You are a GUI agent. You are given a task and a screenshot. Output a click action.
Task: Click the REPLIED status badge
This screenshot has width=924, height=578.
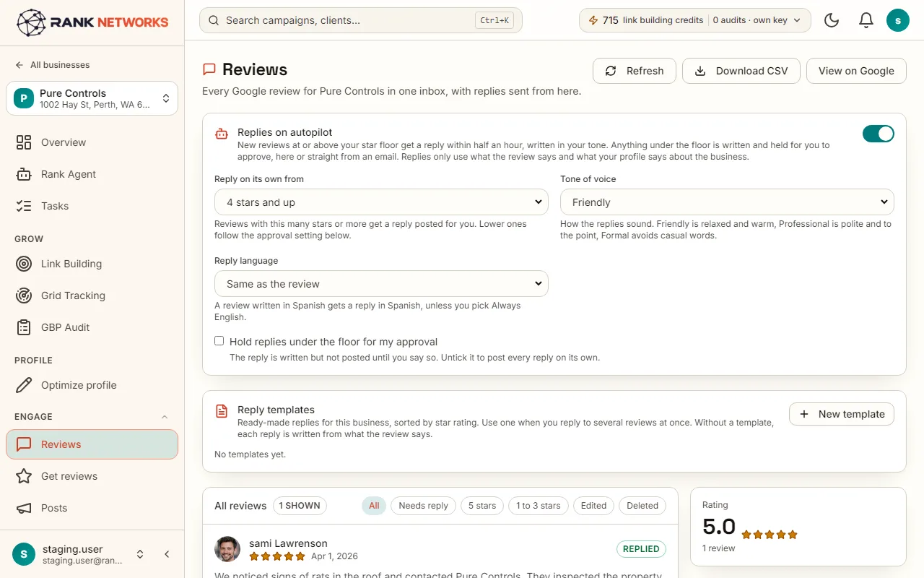pyautogui.click(x=641, y=549)
